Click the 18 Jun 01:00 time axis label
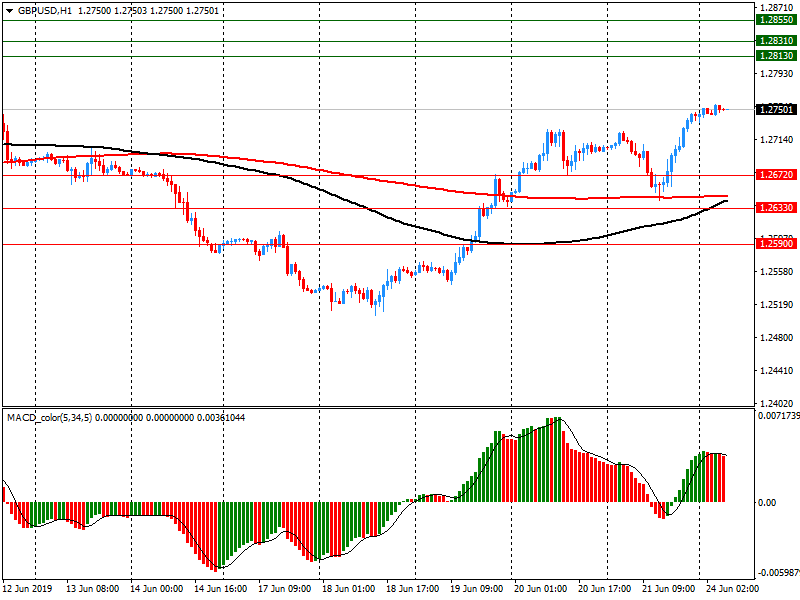Image resolution: width=800 pixels, height=600 pixels. (348, 589)
